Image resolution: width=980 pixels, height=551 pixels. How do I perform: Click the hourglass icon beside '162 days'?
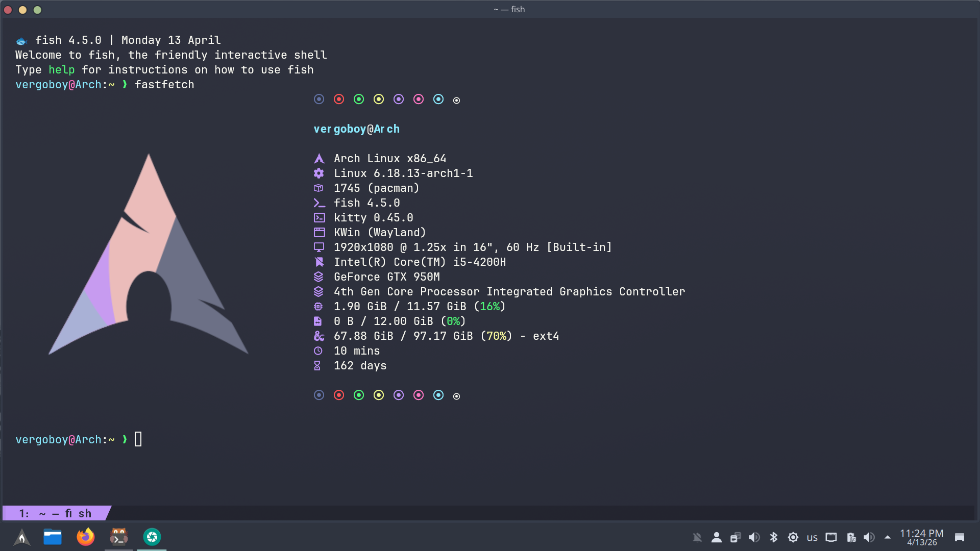[317, 366]
